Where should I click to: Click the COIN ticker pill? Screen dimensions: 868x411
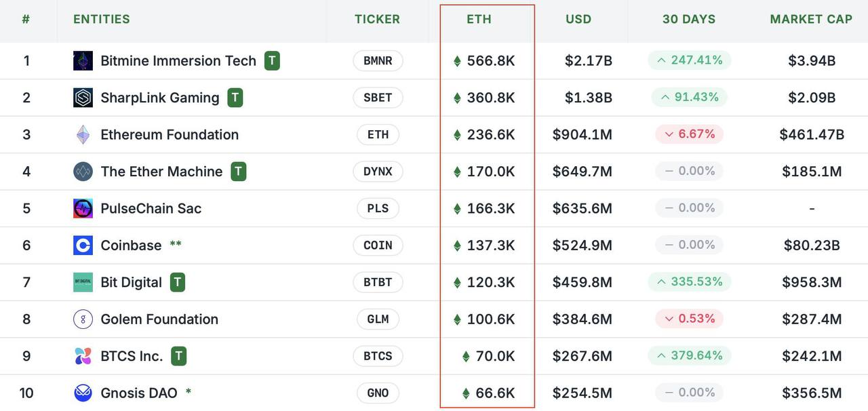[378, 246]
